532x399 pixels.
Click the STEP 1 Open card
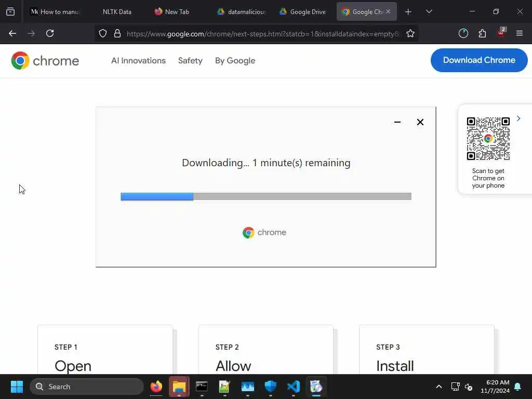(x=105, y=350)
